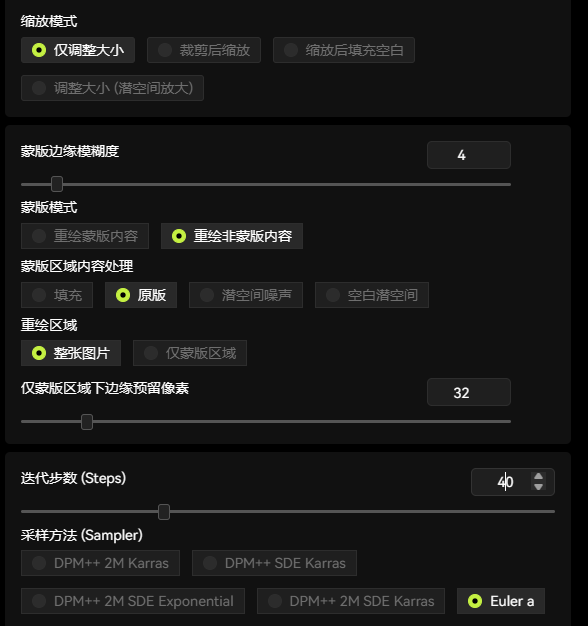This screenshot has height=626, width=588.
Task: Click the 迭代步数 Steps slider handle
Action: coord(164,512)
